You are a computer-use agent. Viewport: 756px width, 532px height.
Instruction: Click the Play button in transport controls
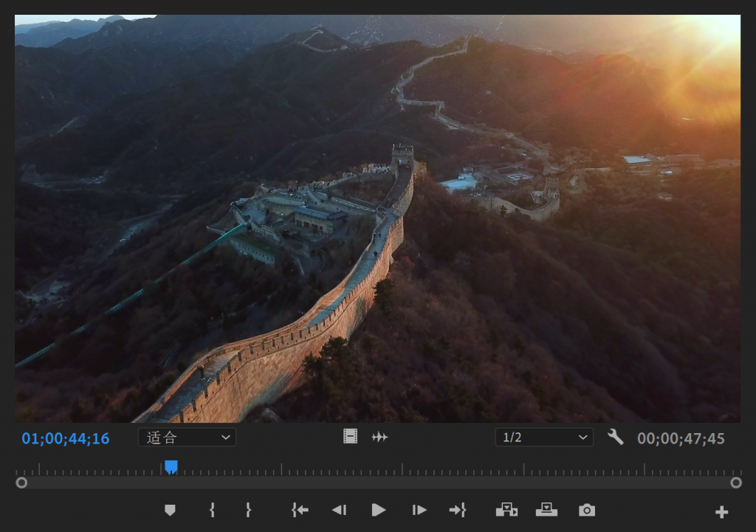pos(379,510)
